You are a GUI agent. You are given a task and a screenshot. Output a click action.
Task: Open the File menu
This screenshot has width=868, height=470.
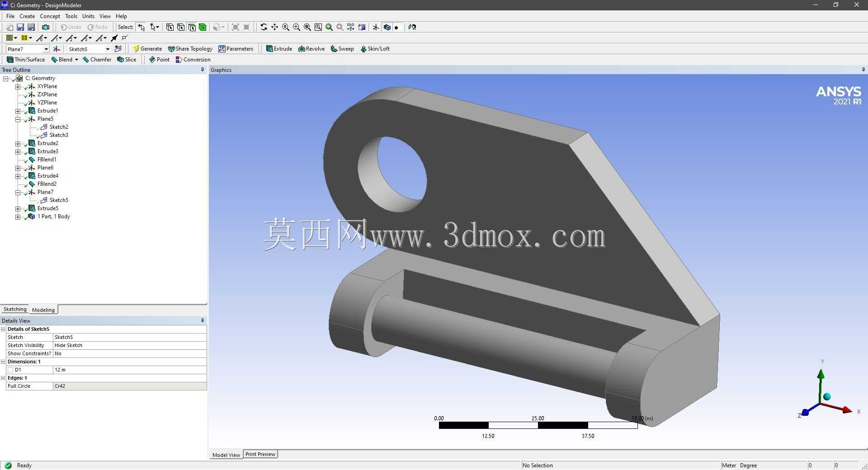[x=10, y=16]
